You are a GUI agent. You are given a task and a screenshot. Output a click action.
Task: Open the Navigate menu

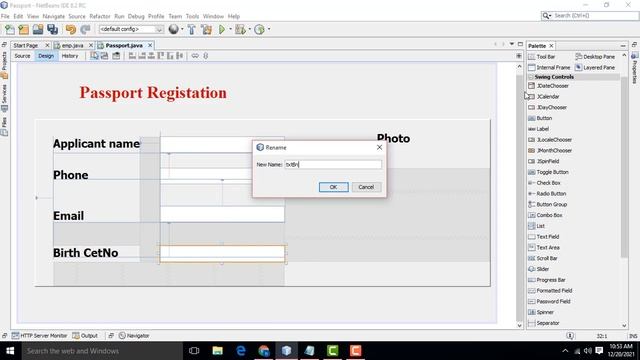53,16
